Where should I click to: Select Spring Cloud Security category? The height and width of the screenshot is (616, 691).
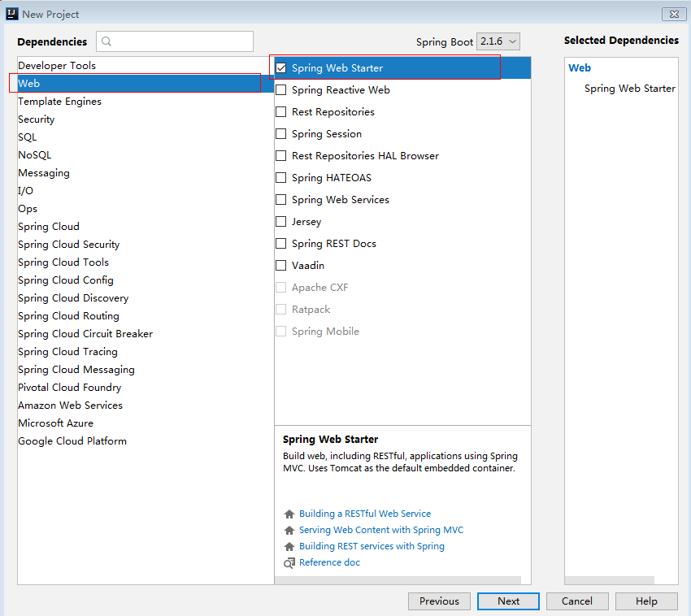(146, 245)
